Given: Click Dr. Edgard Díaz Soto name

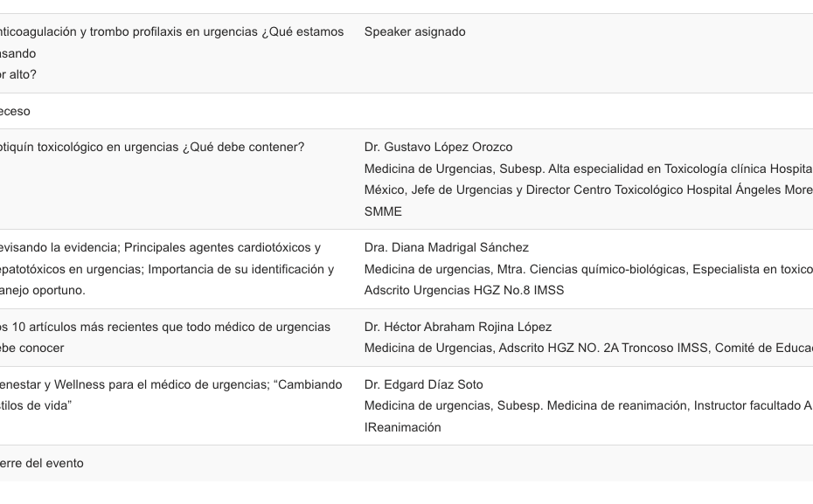Looking at the screenshot, I should [424, 384].
